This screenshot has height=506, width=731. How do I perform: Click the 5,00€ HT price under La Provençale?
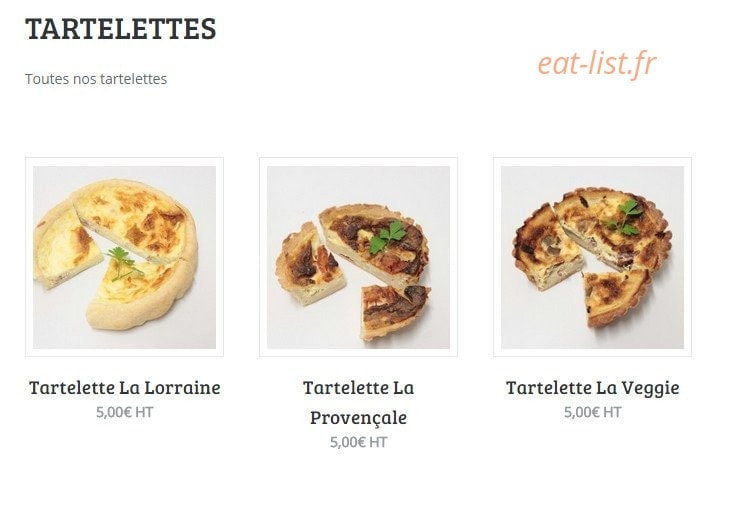(358, 442)
